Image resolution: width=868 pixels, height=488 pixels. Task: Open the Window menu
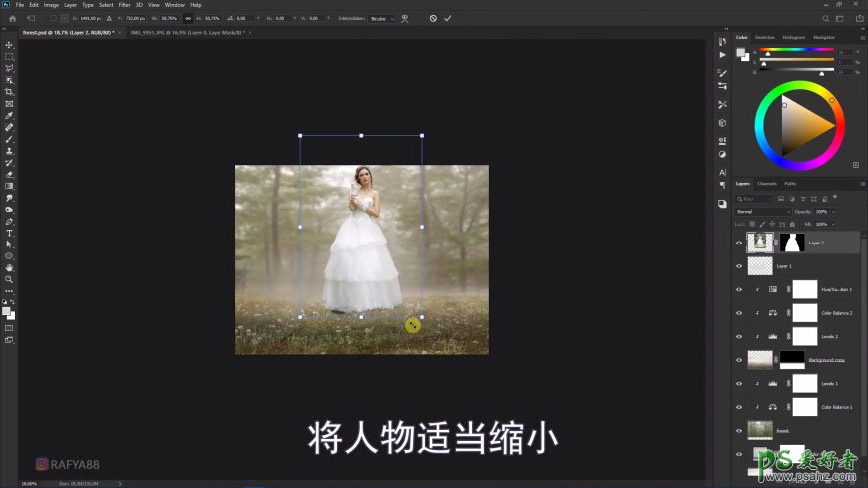pyautogui.click(x=175, y=4)
